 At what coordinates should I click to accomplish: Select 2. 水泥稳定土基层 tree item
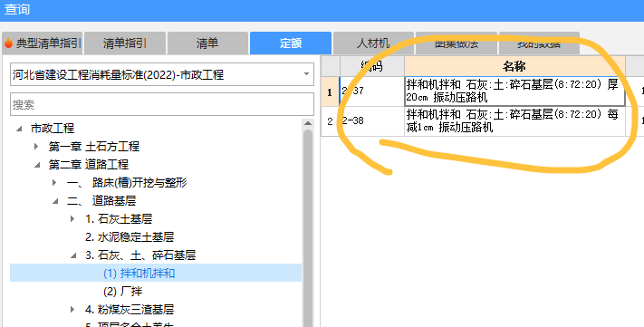coord(130,236)
